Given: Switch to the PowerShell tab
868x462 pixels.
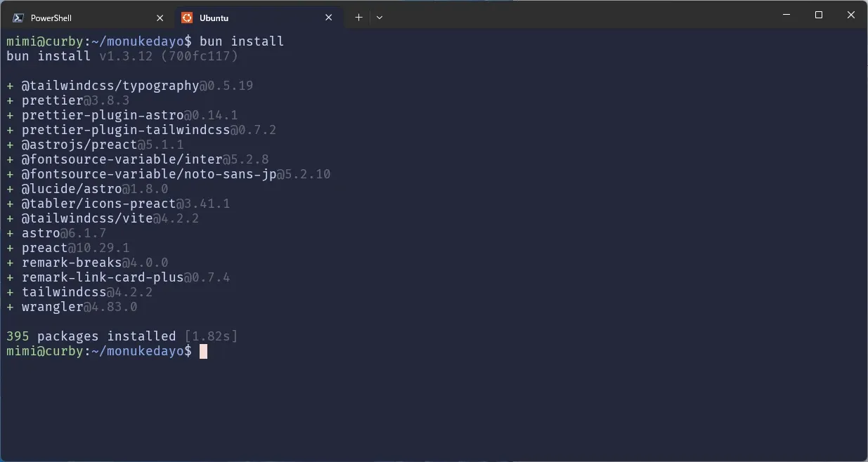Looking at the screenshot, I should [89, 18].
